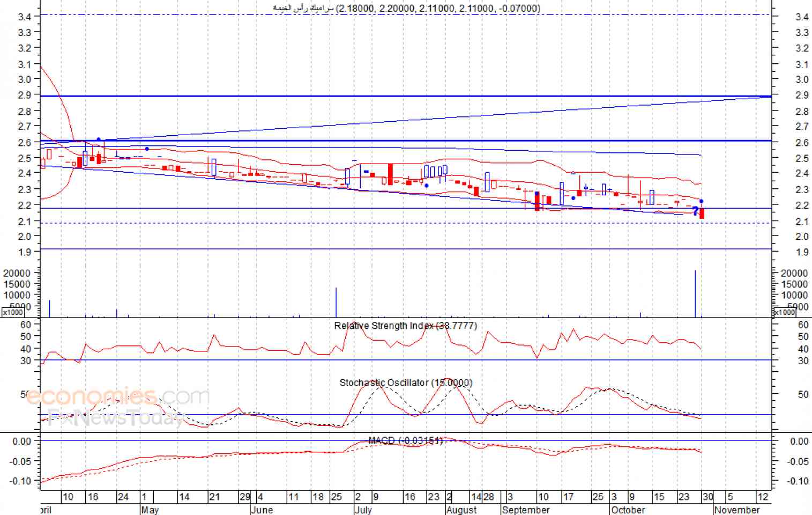This screenshot has height=515, width=812.
Task: Select the Stochastic Oscillator (15.0000) label
Action: point(406,382)
